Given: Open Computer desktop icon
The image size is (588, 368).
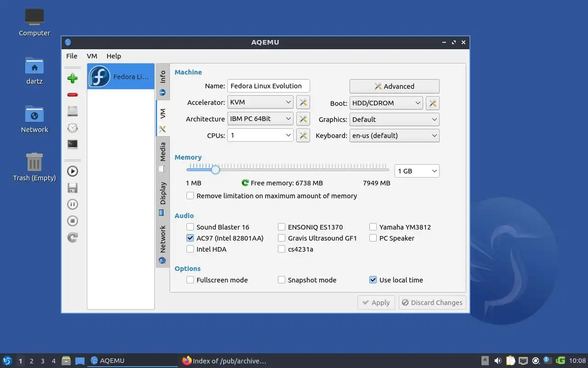Looking at the screenshot, I should (x=34, y=17).
